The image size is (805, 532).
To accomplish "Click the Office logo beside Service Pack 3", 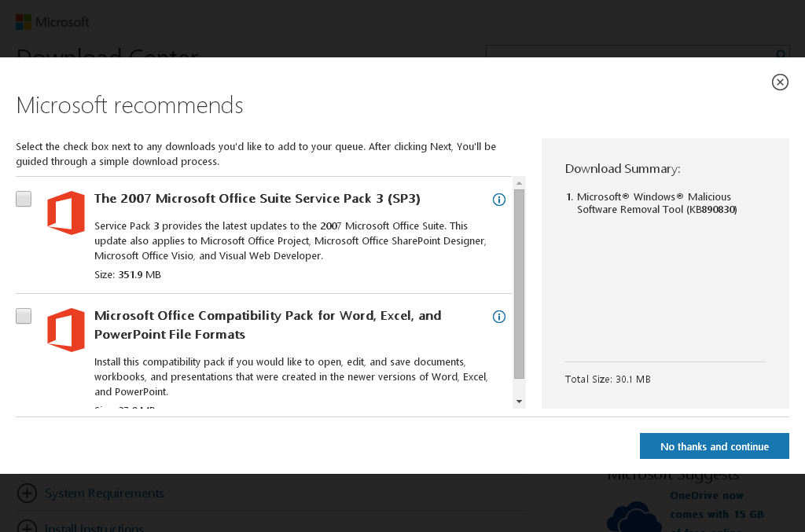I will [x=66, y=213].
